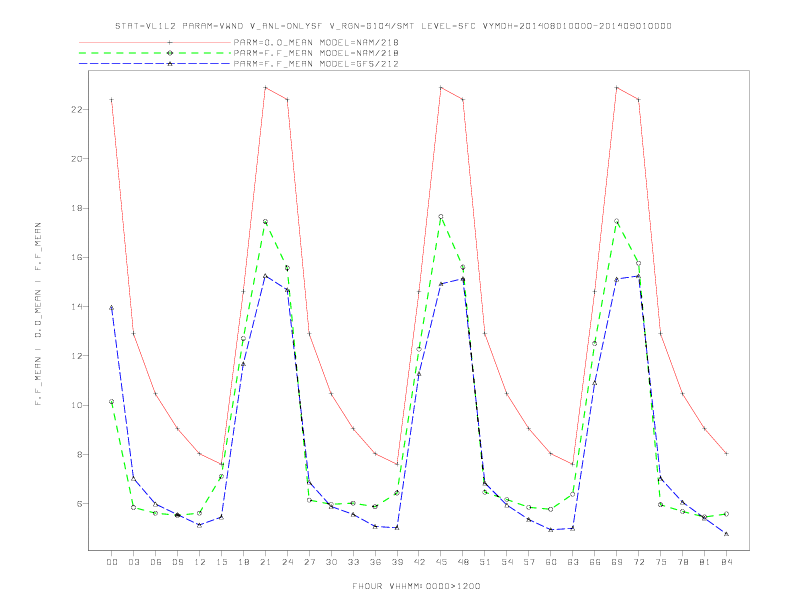Click x-axis forecast hour label 15
The image size is (792, 612).
pyautogui.click(x=221, y=562)
